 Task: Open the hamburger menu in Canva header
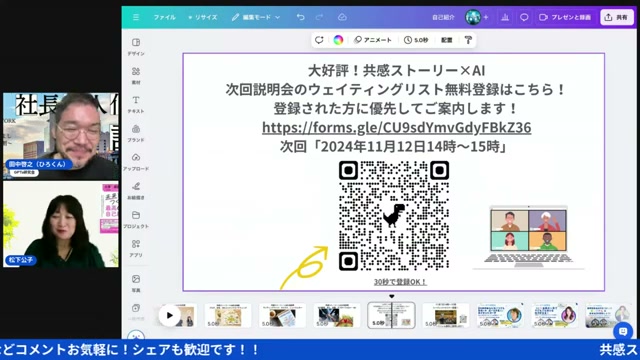coord(136,17)
